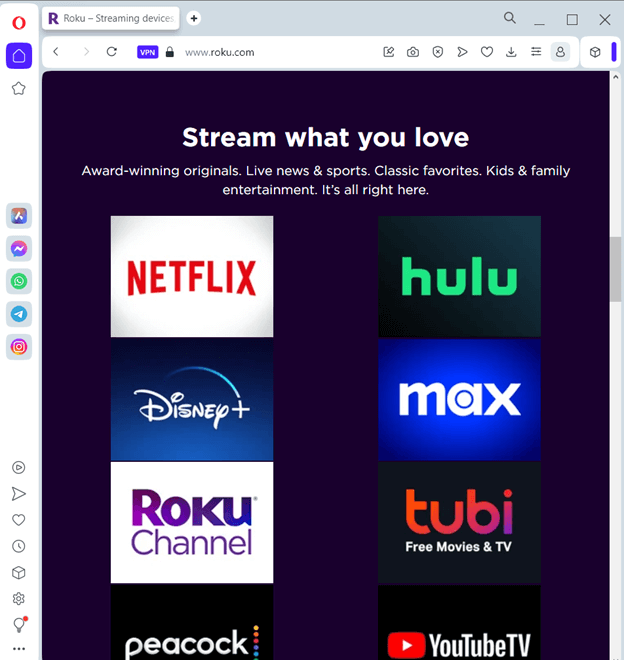The width and height of the screenshot is (624, 660).
Task: Open Easy Setup sliders icon
Action: click(x=536, y=52)
